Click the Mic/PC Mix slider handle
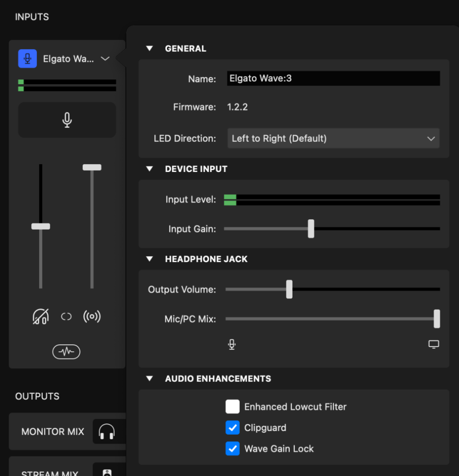 click(437, 319)
